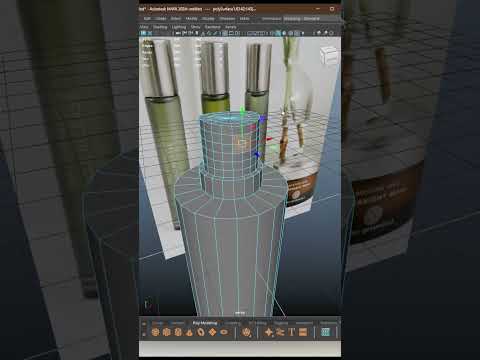Screen dimensions: 480x360
Task: Create a polygon sphere from the shelf
Action: click(x=155, y=332)
